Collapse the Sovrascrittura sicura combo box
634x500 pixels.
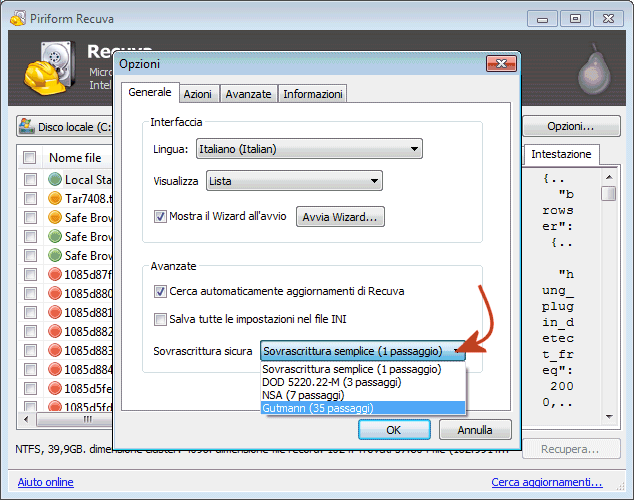pos(363,351)
